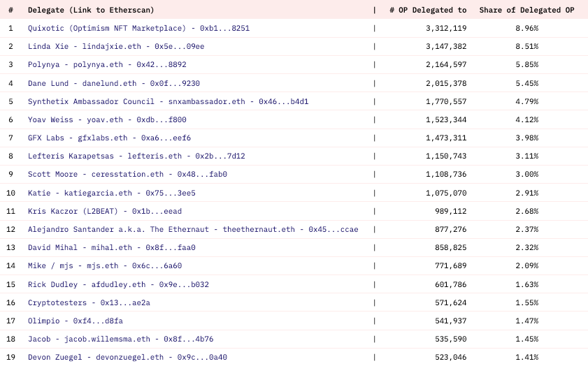The height and width of the screenshot is (366, 588).
Task: Select the value 523,046 for Devon Zuegel
Action: pyautogui.click(x=451, y=357)
